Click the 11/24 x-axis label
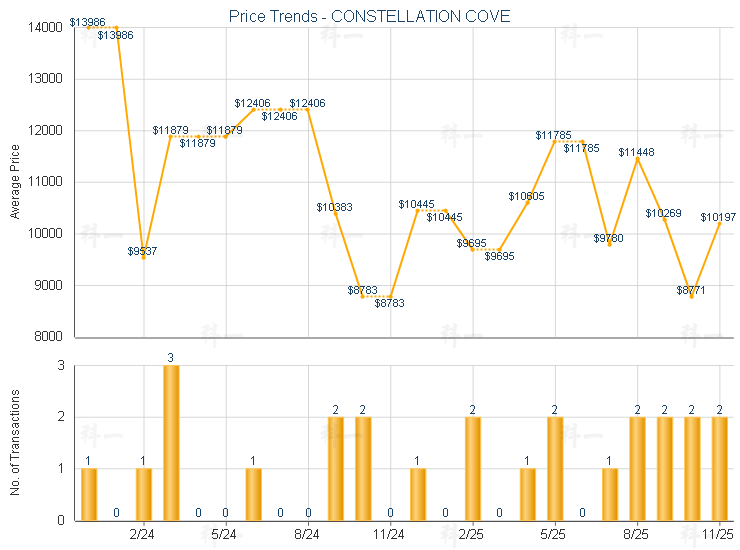Viewport: 740px width, 550px height. pyautogui.click(x=390, y=534)
